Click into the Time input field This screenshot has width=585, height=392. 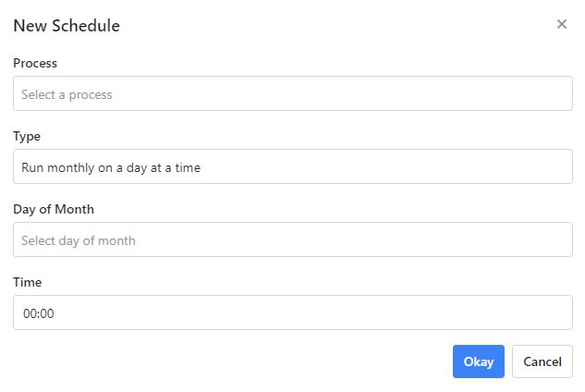click(292, 312)
